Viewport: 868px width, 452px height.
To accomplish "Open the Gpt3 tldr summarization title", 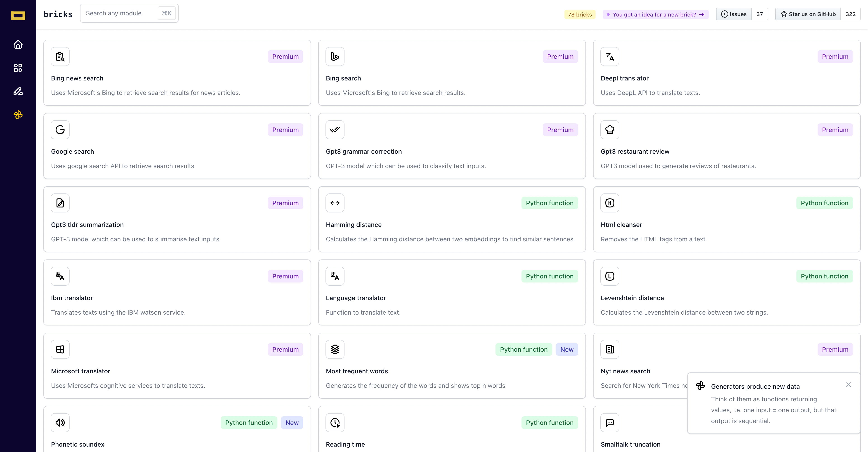I will pyautogui.click(x=87, y=225).
